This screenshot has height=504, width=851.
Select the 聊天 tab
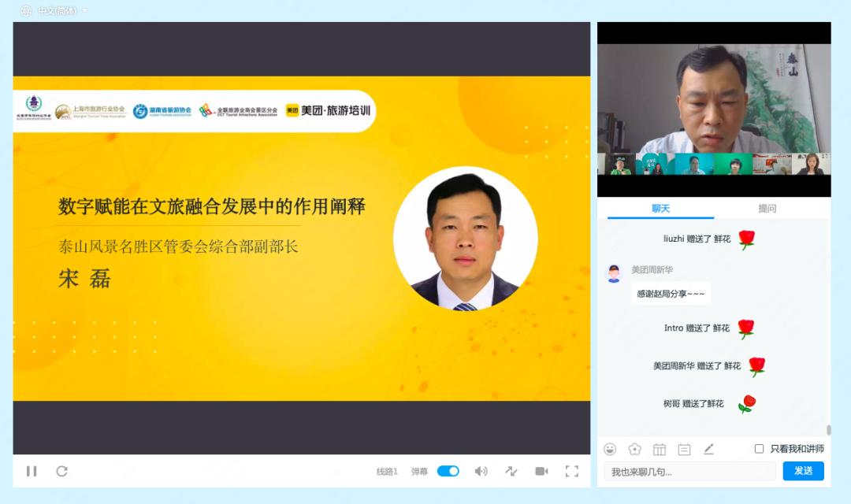coord(660,208)
